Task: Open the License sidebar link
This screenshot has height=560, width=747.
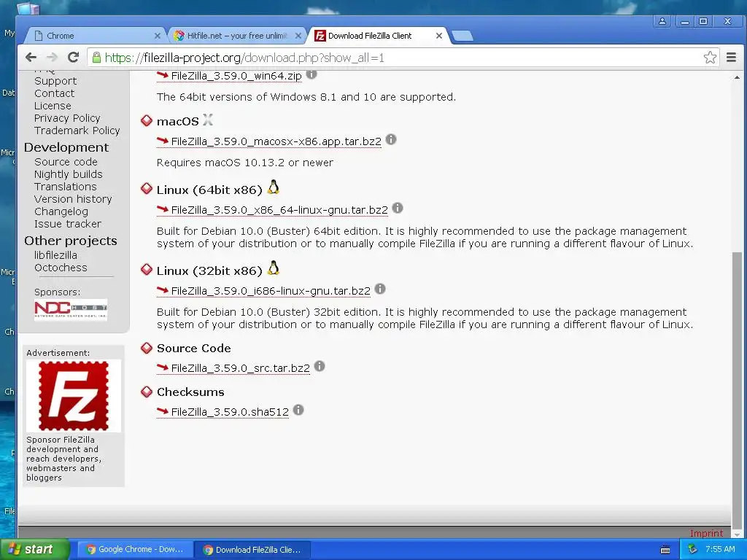Action: pos(53,106)
